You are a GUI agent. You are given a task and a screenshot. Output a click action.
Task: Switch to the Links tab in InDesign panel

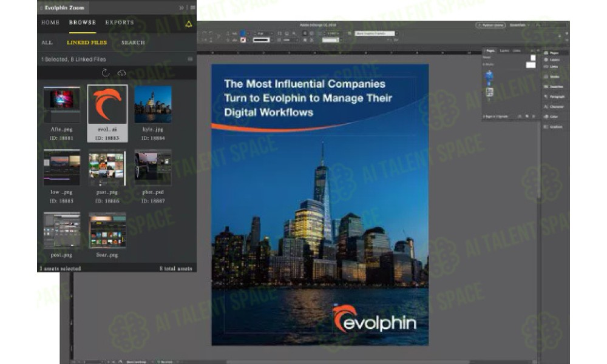tap(517, 51)
